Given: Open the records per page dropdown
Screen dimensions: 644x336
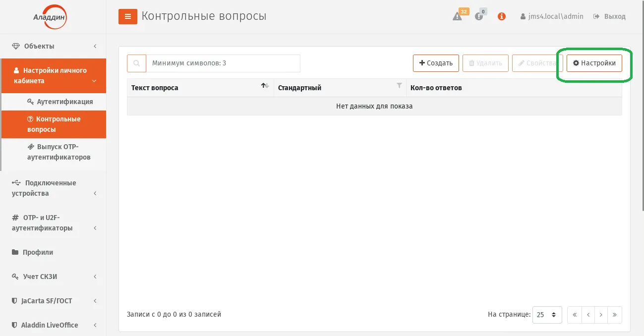Looking at the screenshot, I should pyautogui.click(x=547, y=315).
